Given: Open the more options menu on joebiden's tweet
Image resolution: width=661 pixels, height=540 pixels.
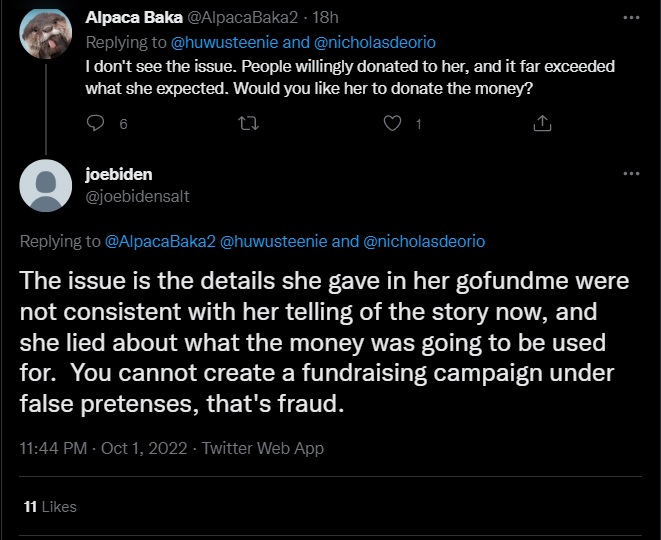Looking at the screenshot, I should coord(630,173).
